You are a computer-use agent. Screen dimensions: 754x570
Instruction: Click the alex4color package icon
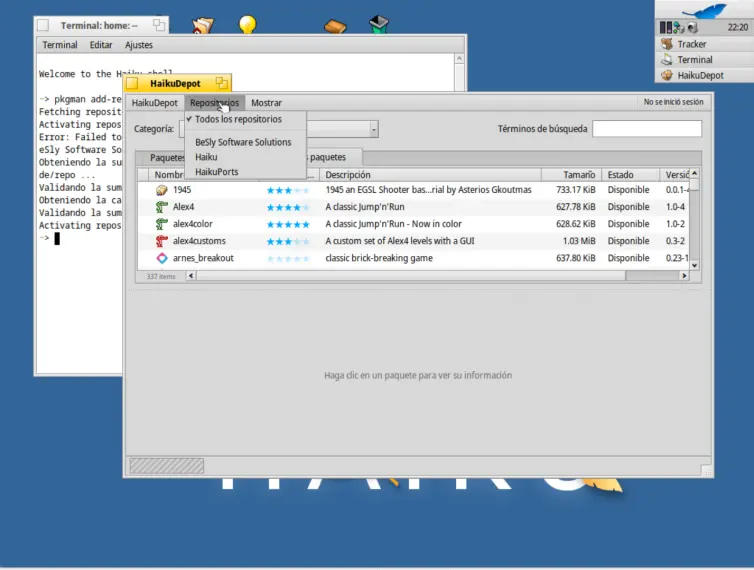click(x=162, y=224)
